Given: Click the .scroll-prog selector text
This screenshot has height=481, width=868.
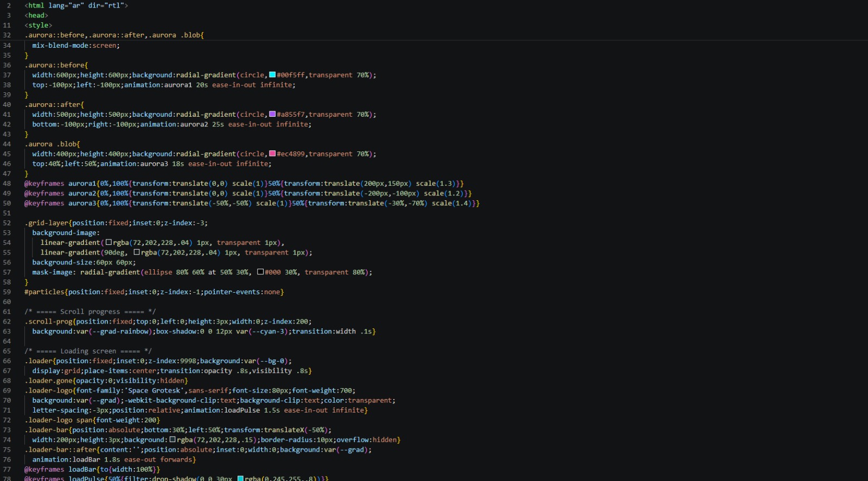Looking at the screenshot, I should 48,322.
